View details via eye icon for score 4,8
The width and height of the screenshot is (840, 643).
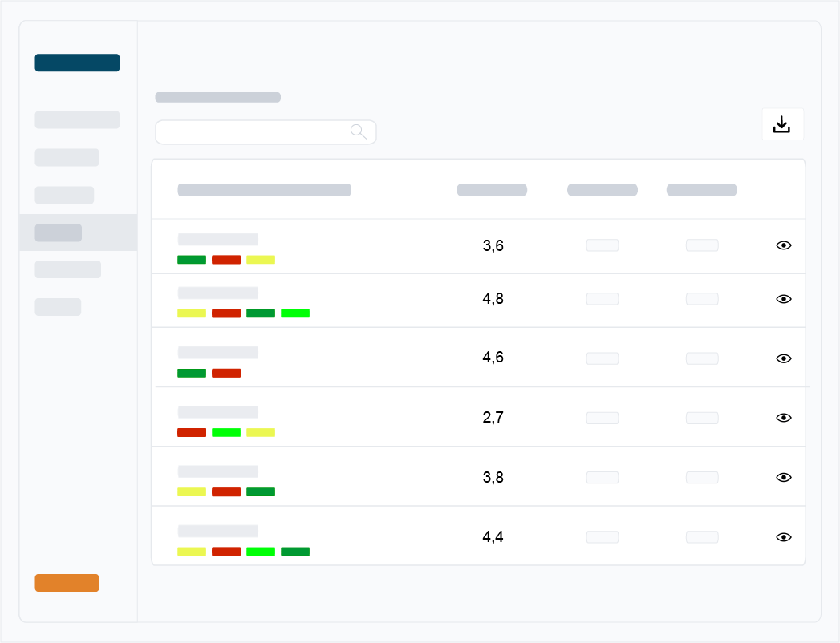click(783, 299)
